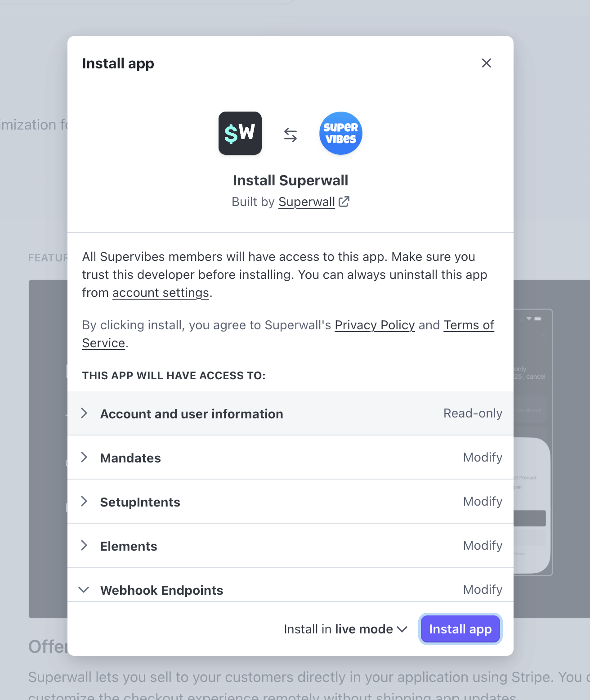Click the paywall preview thumbnail behind dialog

pos(533,441)
